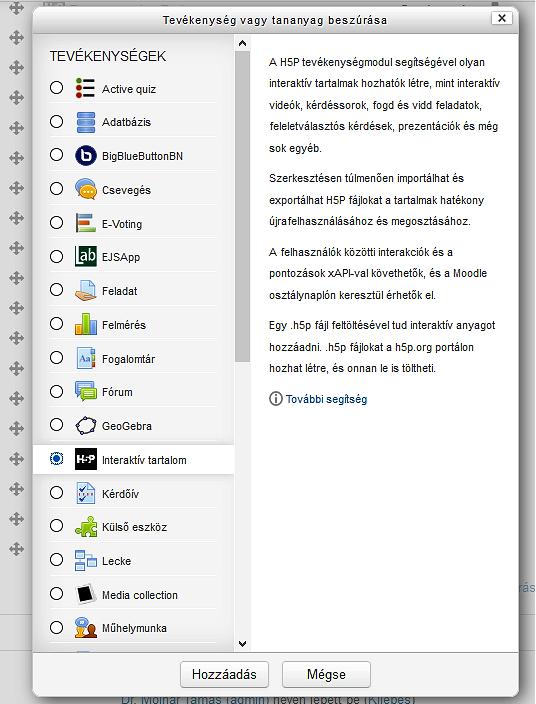This screenshot has width=536, height=704.
Task: Click the Külső eszköz puzzle icon
Action: point(85,526)
